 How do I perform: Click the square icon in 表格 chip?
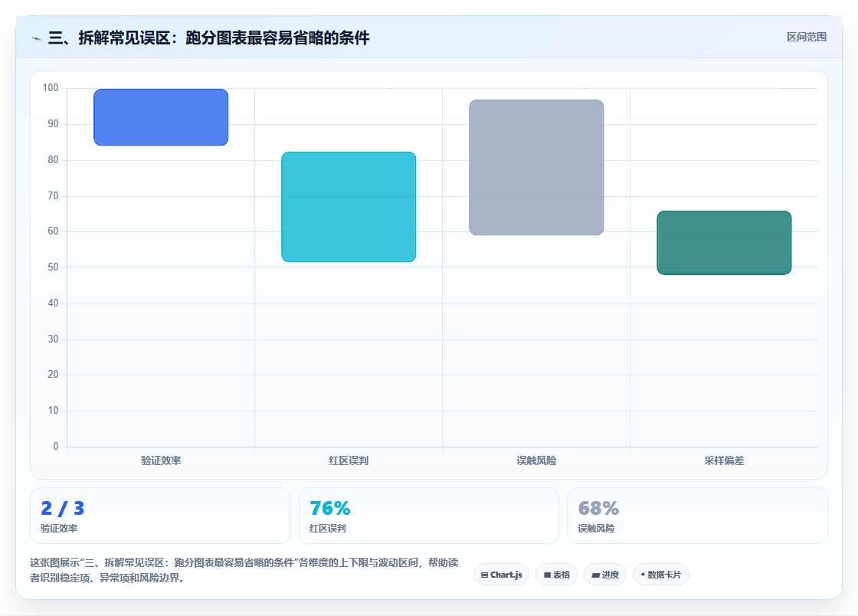(x=547, y=575)
